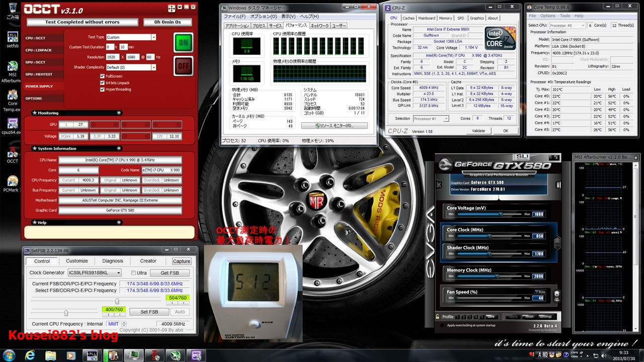Open the ファイル(F) menu in Task Manager
Image resolution: width=644 pixels, height=362 pixels.
(235, 17)
